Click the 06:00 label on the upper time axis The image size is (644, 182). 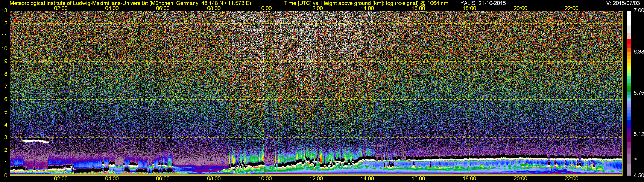click(163, 8)
